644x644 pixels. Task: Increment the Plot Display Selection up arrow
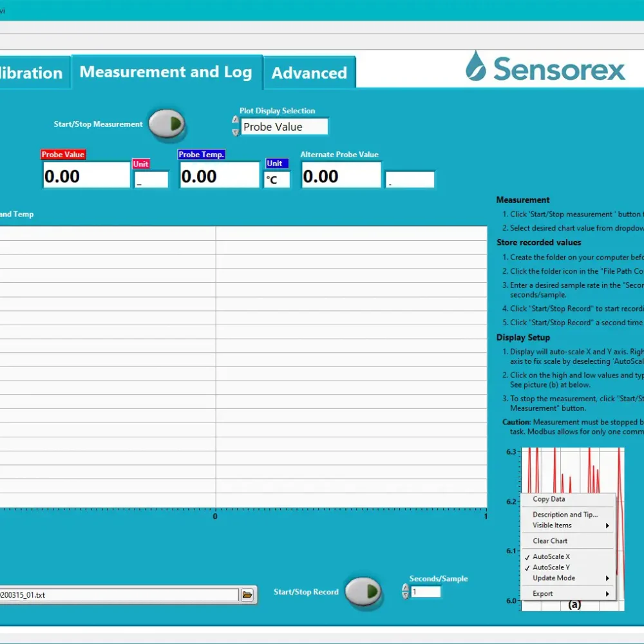click(235, 120)
